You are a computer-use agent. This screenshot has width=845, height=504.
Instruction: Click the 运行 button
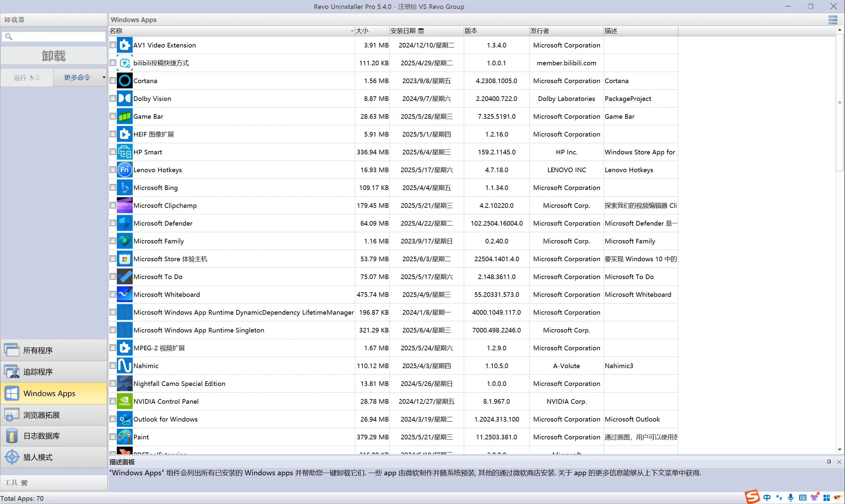(26, 78)
